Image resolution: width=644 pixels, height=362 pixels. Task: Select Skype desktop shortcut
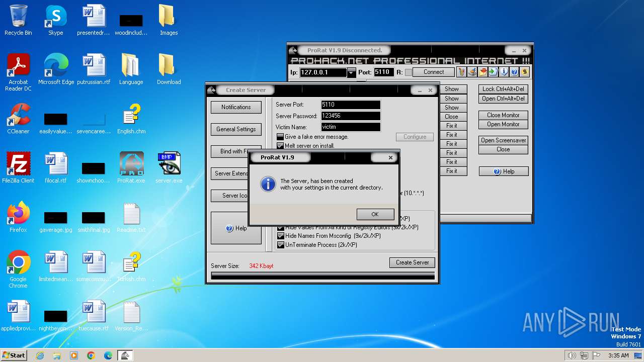(x=56, y=20)
